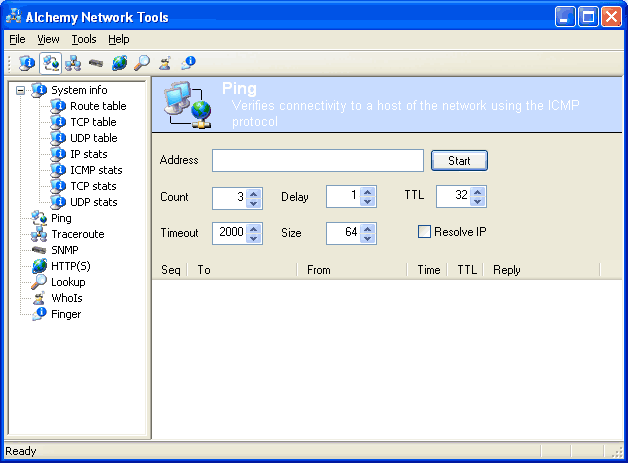Increase the Size value

(x=368, y=228)
